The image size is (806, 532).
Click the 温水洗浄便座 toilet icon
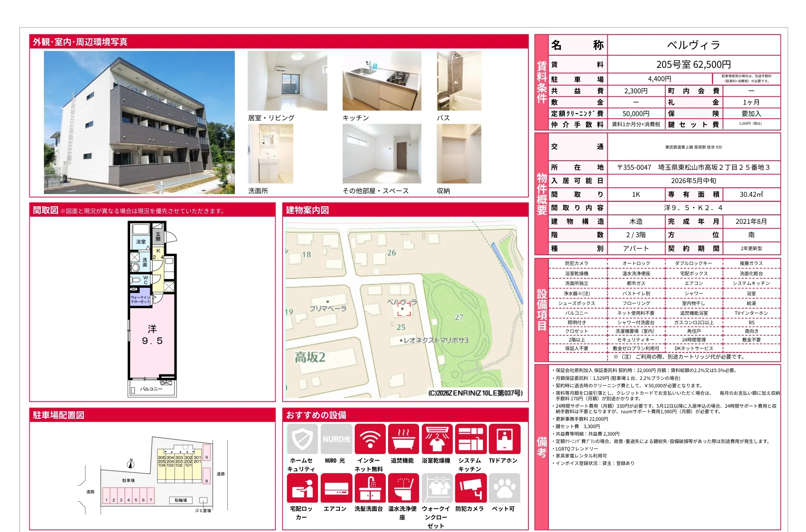tap(403, 488)
